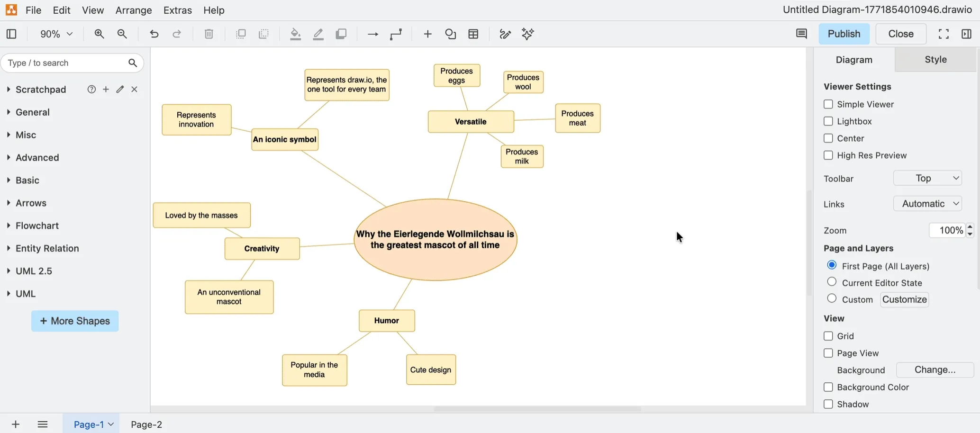Open the 90% zoom level dropdown
The width and height of the screenshot is (980, 433).
pyautogui.click(x=56, y=34)
